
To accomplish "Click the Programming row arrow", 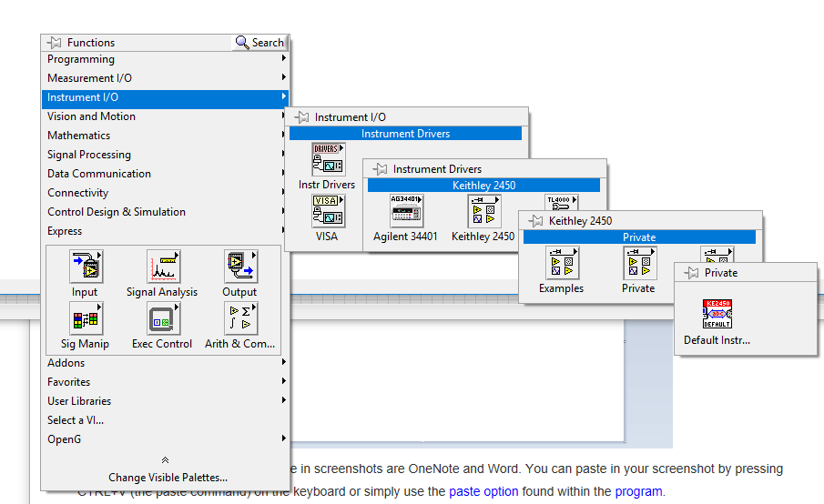I will click(284, 57).
